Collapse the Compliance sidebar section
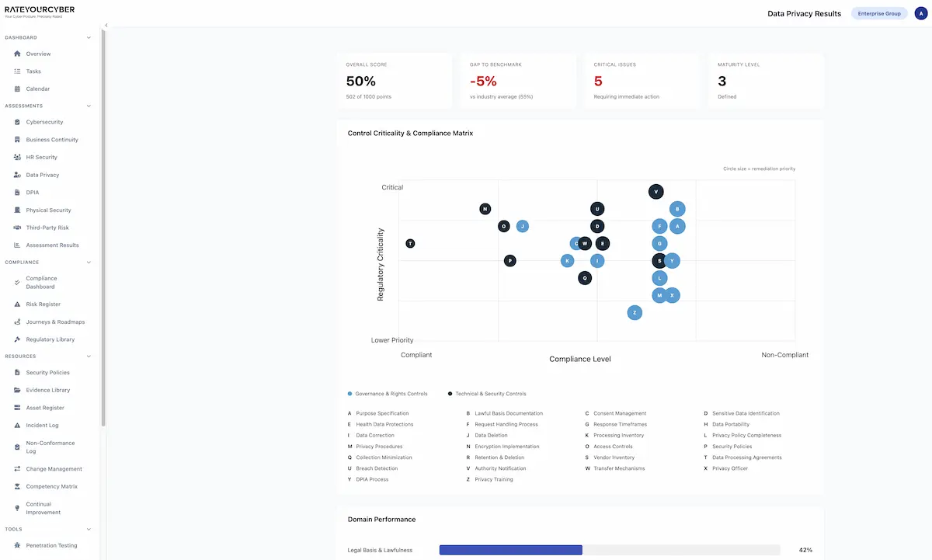Image resolution: width=932 pixels, height=560 pixels. point(89,263)
